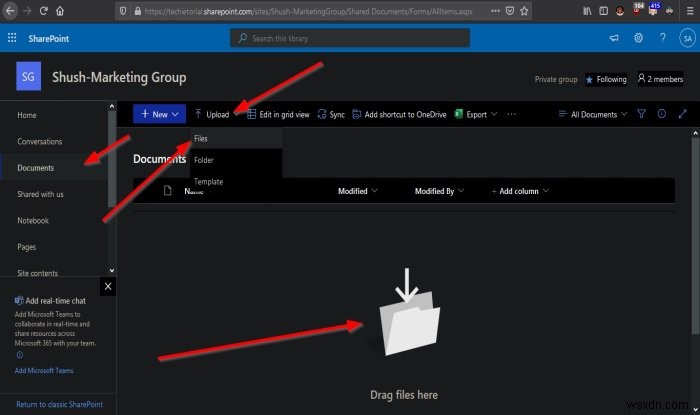Go to Home in left navigation

[27, 115]
